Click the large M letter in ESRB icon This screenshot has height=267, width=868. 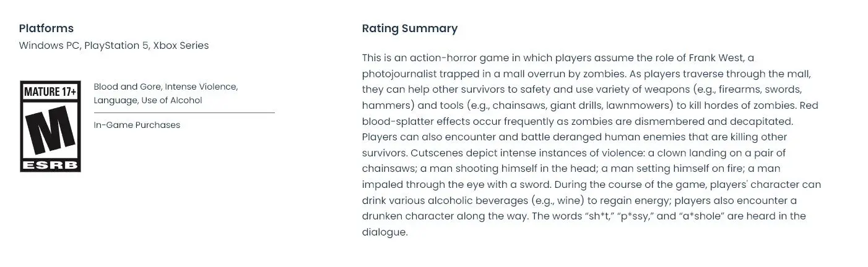[50, 132]
